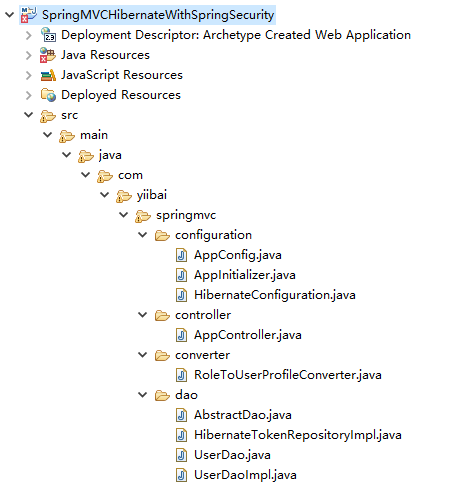Click the JavaScript Resources library icon
Screen dimensions: 459x488
click(48, 75)
